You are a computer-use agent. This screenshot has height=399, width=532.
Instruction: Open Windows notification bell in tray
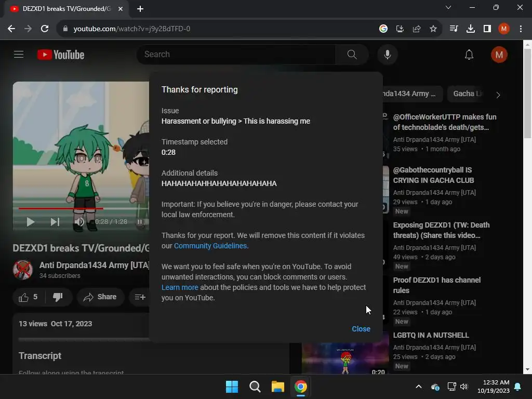(x=518, y=387)
